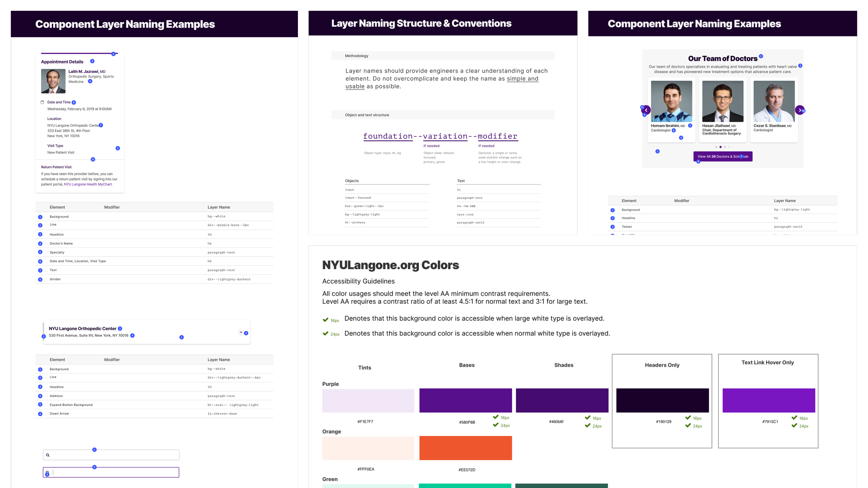Click the 'Our Team of Doctors' headline

(x=723, y=59)
